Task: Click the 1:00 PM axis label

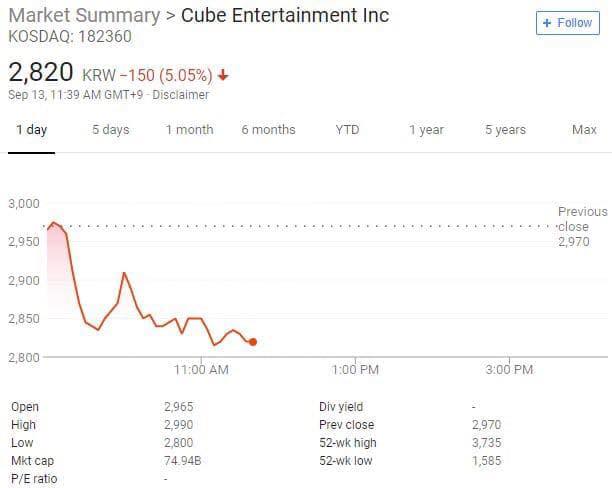Action: point(355,370)
